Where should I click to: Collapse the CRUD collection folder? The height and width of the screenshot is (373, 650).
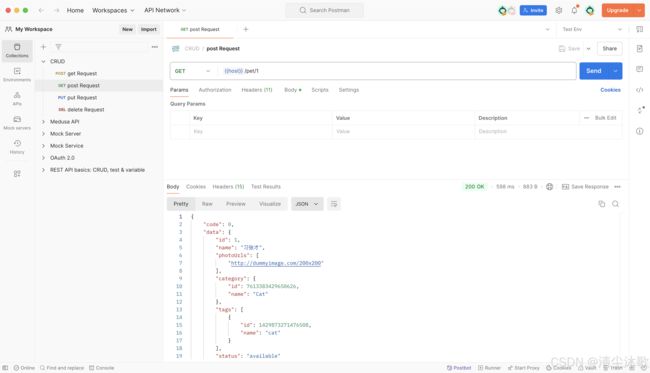[x=43, y=61]
